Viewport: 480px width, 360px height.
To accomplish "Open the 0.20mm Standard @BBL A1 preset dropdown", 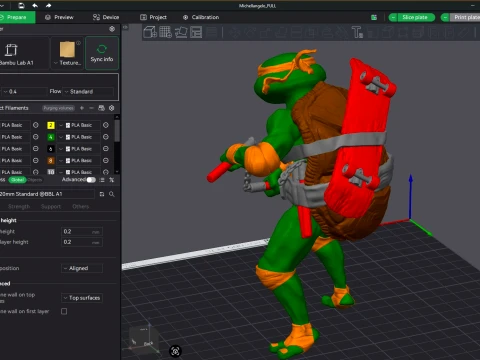I will 47,194.
